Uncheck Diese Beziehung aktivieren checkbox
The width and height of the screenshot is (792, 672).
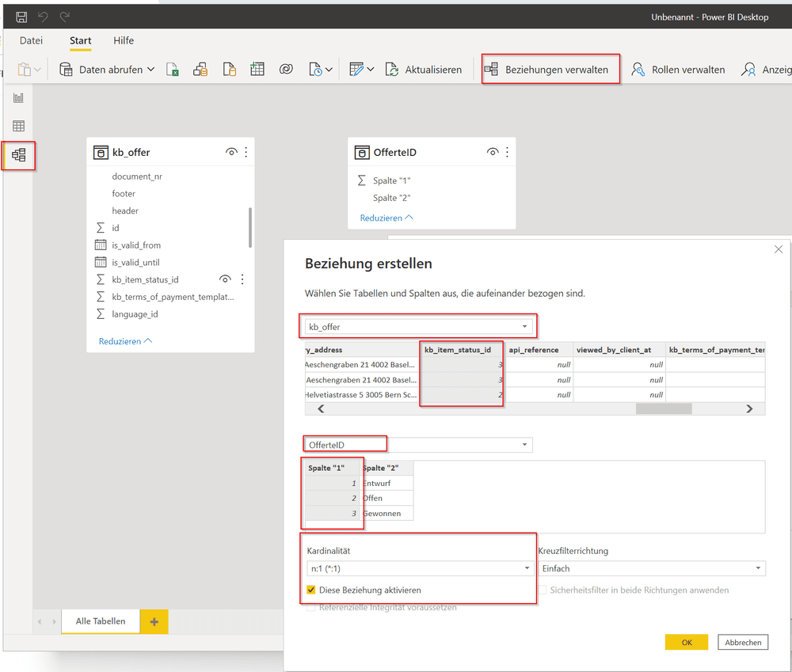pos(311,590)
